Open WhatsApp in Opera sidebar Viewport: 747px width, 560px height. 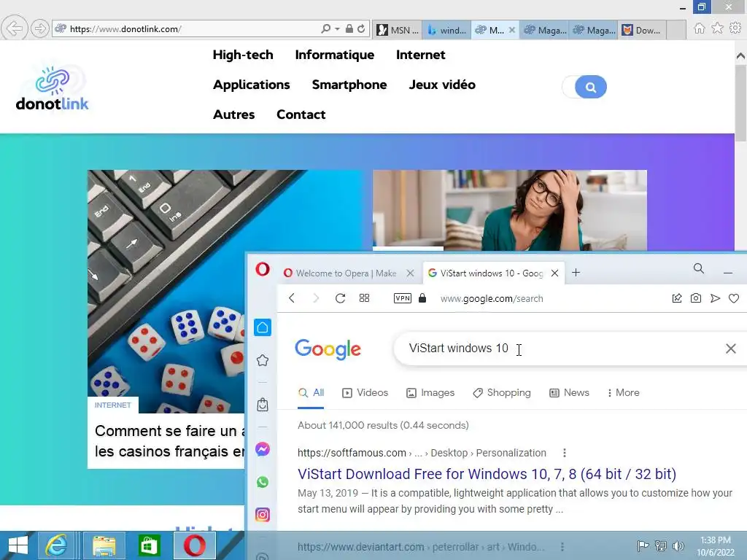tap(263, 482)
